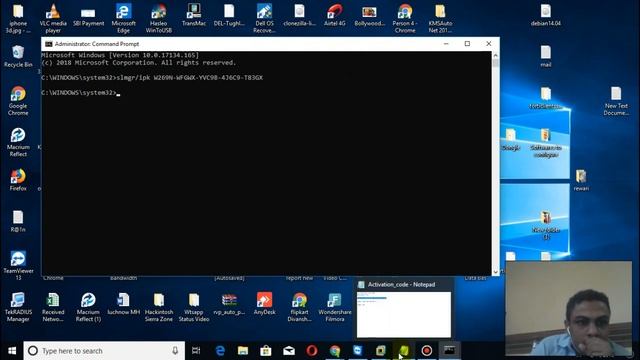Maximize the Command Prompt window
Screen dimensions: 640x360
(467, 44)
